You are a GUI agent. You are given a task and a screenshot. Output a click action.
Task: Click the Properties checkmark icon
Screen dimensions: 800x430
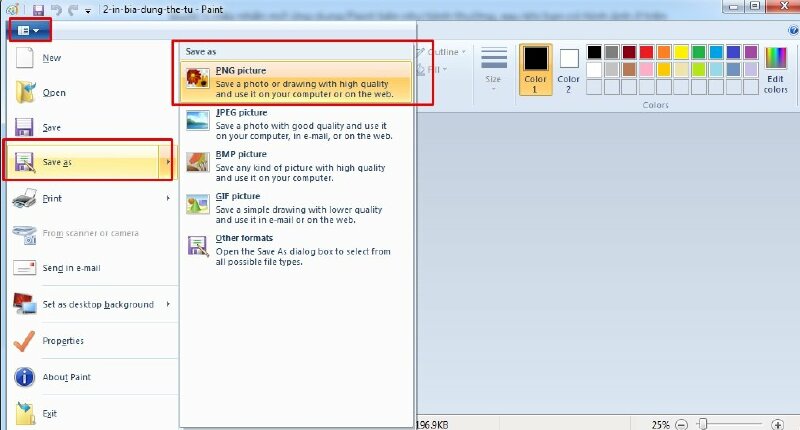click(25, 341)
